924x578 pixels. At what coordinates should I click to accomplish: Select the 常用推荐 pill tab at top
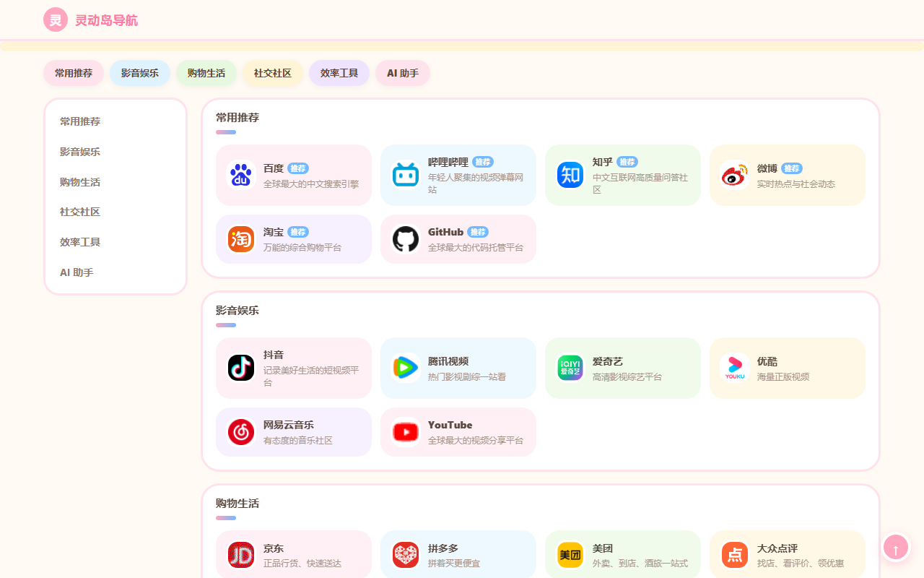(x=74, y=73)
